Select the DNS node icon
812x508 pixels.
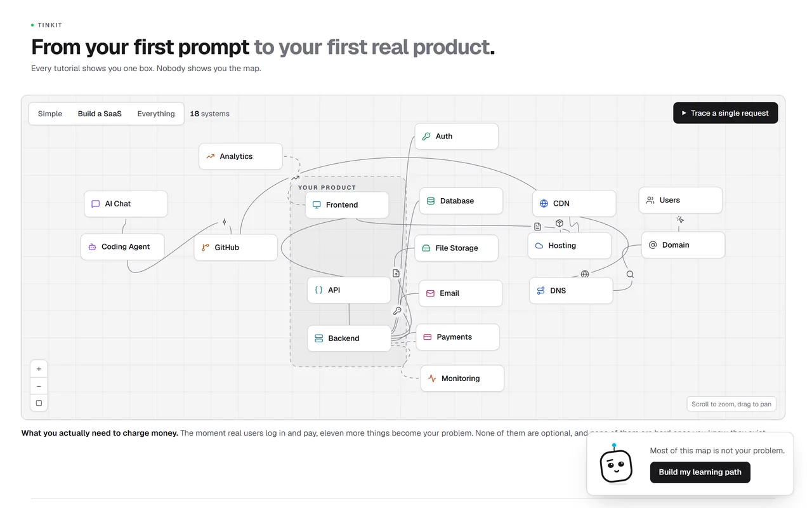[540, 291]
